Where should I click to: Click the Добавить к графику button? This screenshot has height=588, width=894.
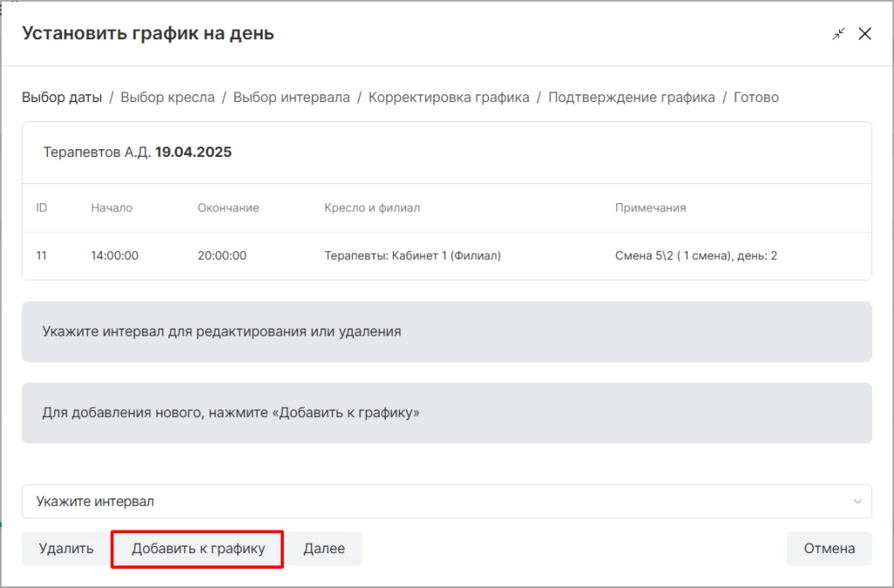pyautogui.click(x=198, y=549)
